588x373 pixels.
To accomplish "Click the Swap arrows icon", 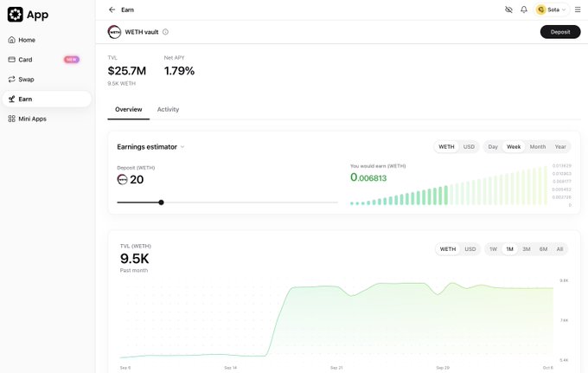I will tap(11, 79).
